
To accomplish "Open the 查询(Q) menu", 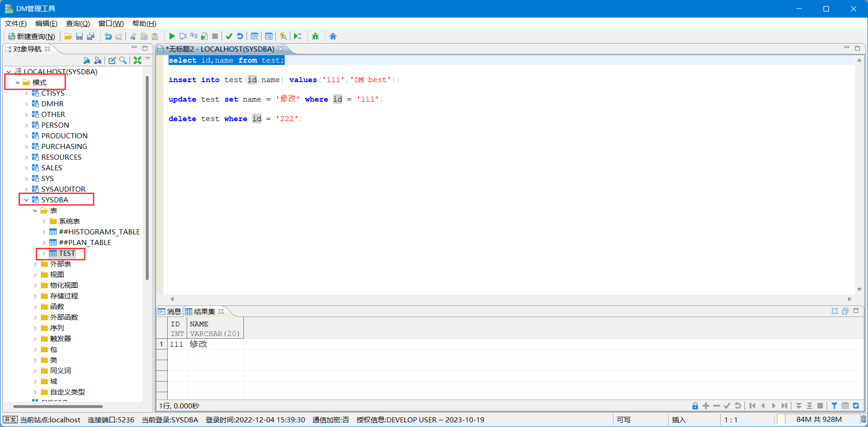I will coord(78,23).
